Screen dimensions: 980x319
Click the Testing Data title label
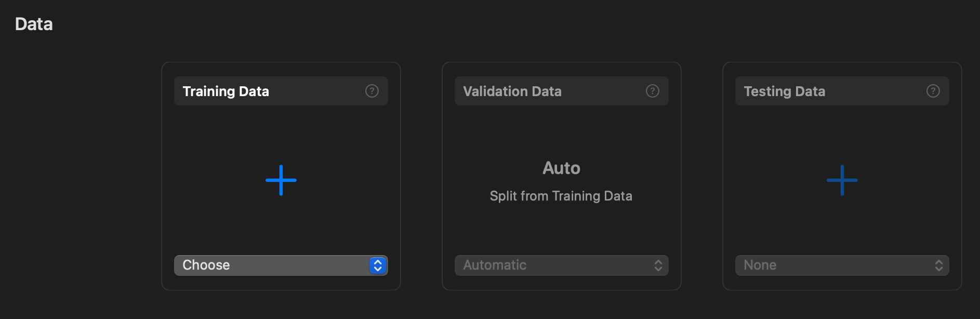[785, 91]
